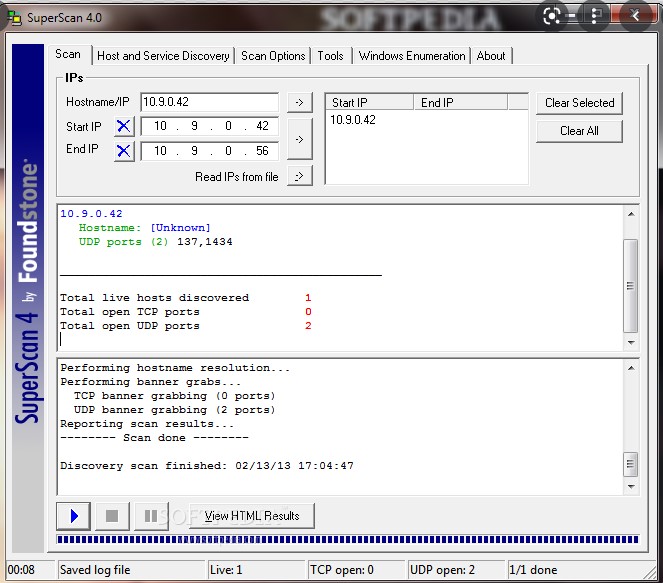Click the Clear Selected button

[579, 103]
